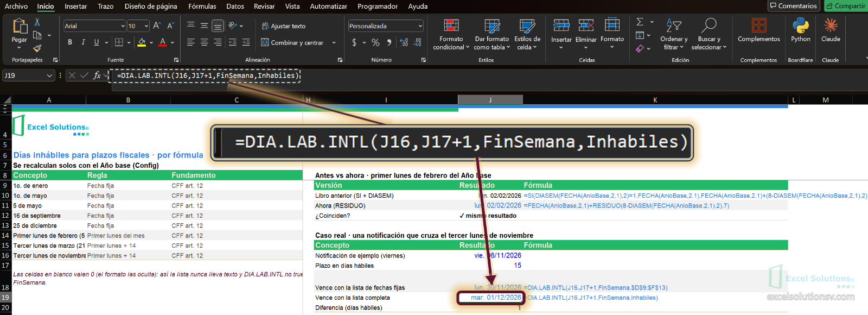
Task: Click the Clear eraser icon in Edición
Action: point(640,48)
